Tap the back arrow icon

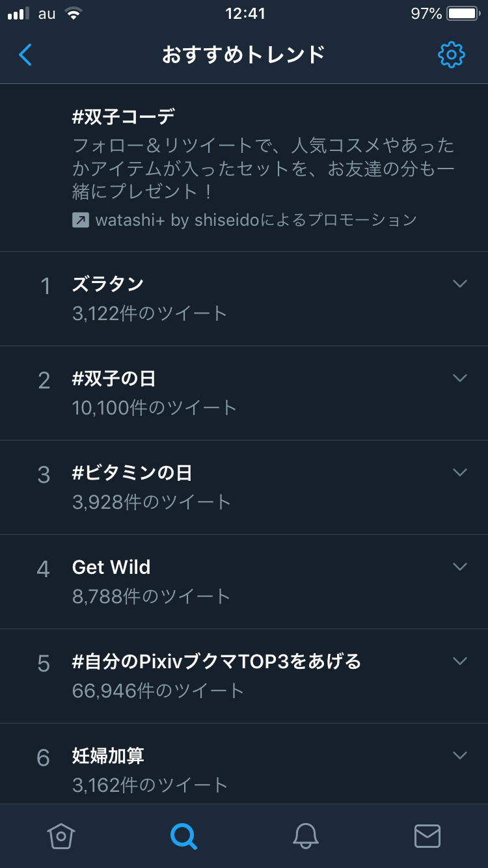tap(25, 55)
